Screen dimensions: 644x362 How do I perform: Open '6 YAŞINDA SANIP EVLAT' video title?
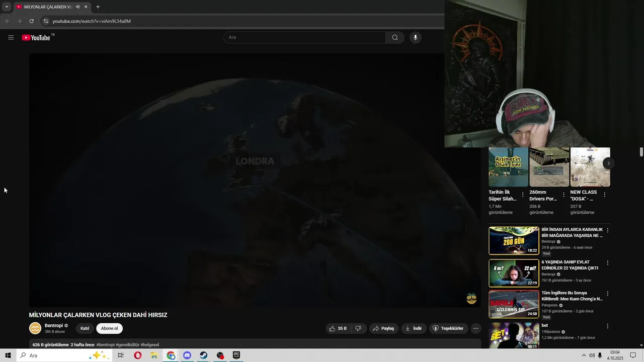pyautogui.click(x=570, y=265)
